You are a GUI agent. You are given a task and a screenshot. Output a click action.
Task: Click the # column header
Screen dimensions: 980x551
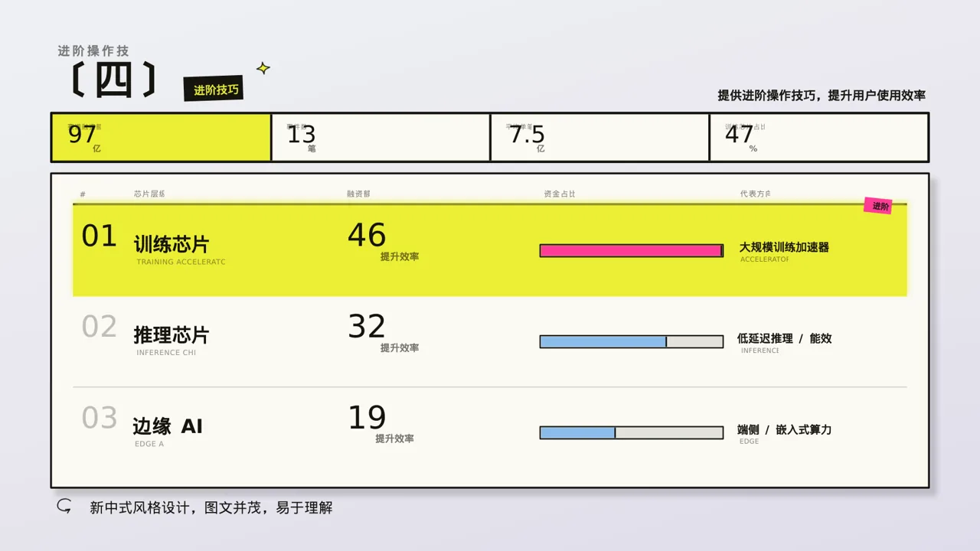pos(83,194)
